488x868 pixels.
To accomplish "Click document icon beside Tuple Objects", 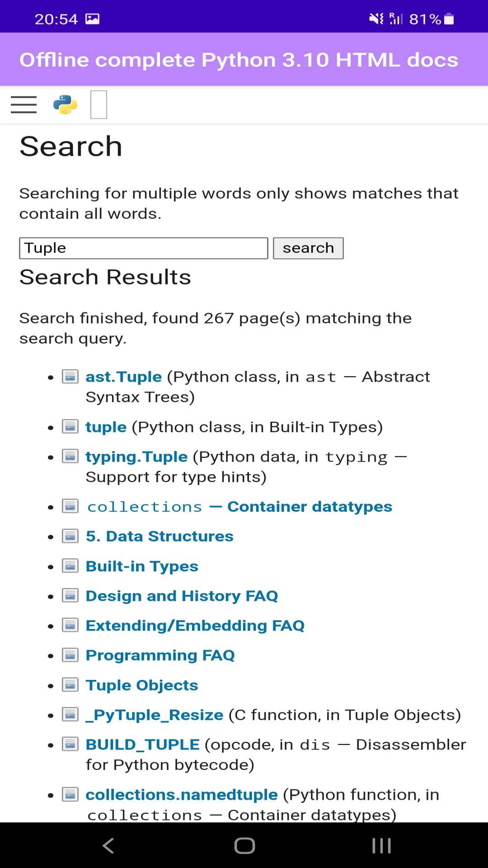I will click(x=70, y=685).
